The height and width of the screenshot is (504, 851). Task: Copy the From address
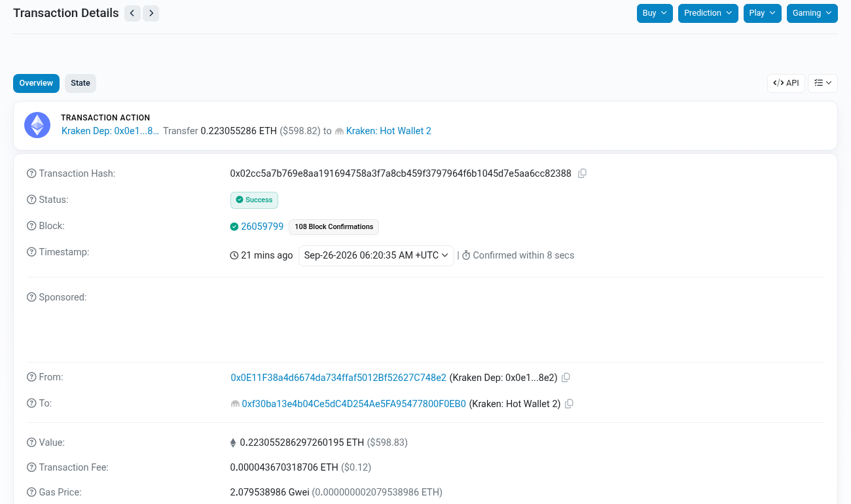click(x=566, y=378)
